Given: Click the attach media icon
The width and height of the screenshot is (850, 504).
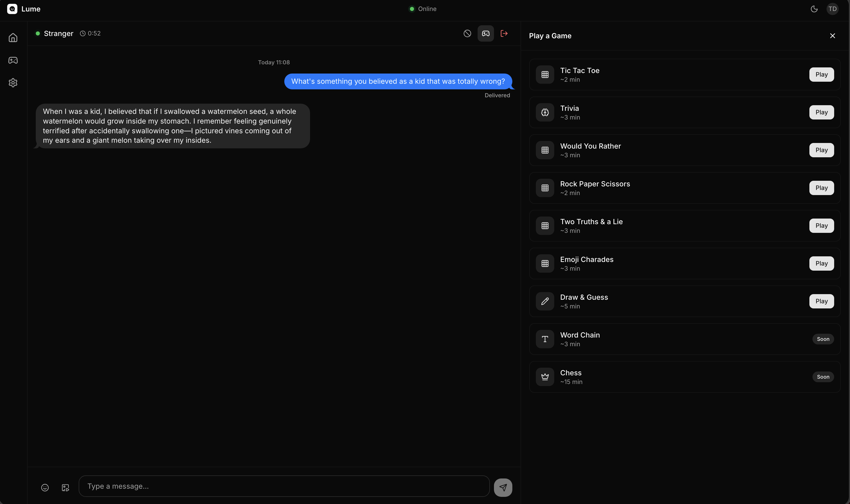Looking at the screenshot, I should (66, 487).
